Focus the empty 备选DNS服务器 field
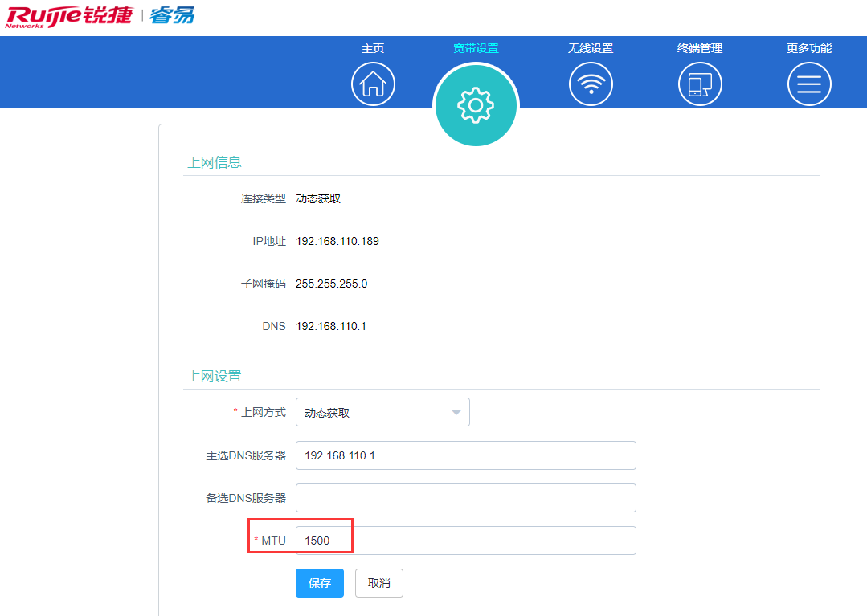 [465, 498]
